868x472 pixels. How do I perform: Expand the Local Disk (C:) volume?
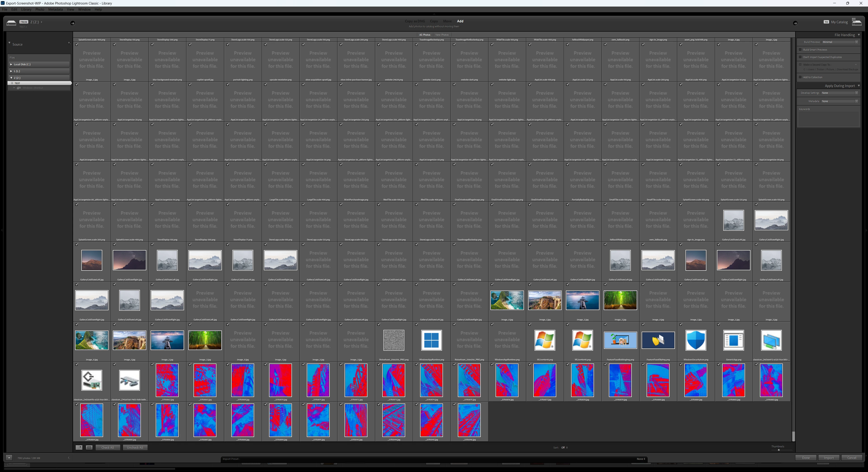11,64
